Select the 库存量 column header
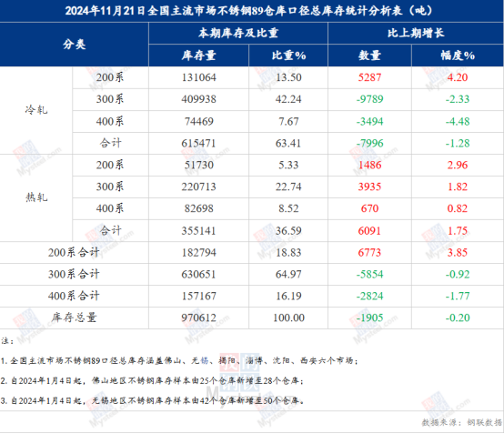504x434 pixels. tap(198, 56)
